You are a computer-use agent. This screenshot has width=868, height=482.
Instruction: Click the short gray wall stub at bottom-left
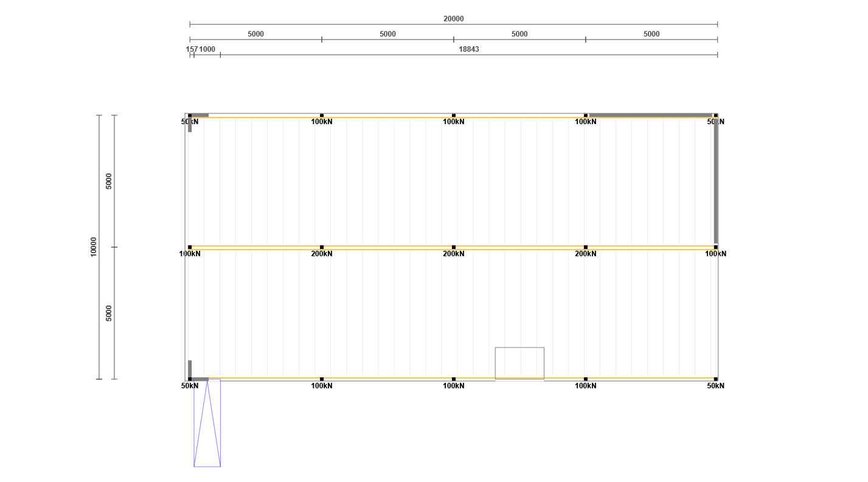[190, 369]
